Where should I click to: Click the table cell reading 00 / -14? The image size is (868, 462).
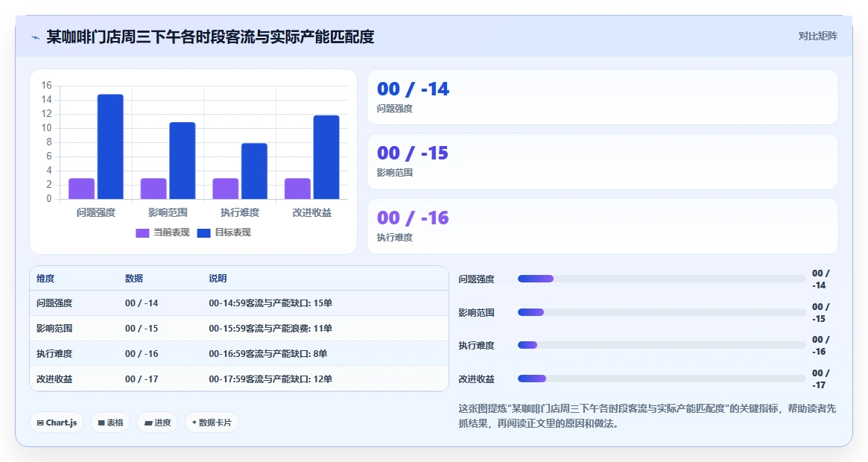click(x=142, y=303)
